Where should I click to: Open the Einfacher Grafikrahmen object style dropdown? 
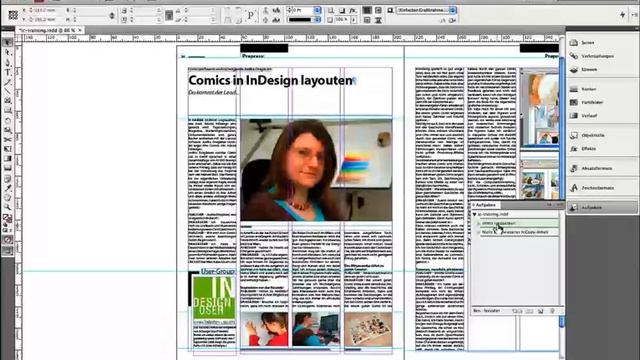(x=453, y=10)
